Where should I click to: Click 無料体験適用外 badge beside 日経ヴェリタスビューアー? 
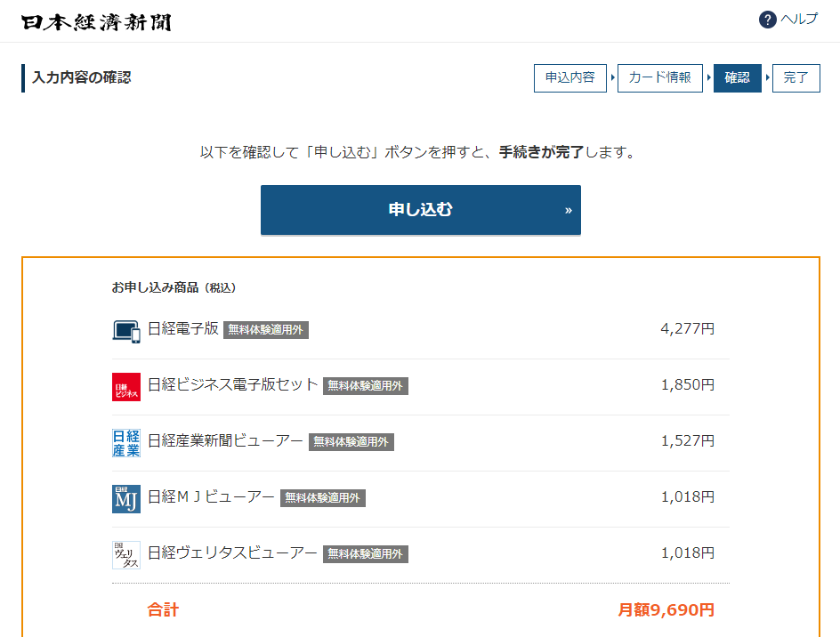366,554
